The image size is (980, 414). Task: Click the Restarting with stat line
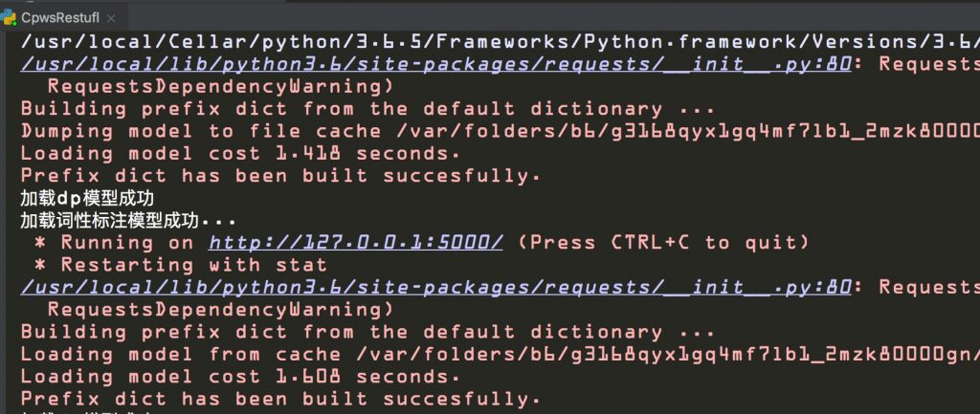click(x=181, y=265)
